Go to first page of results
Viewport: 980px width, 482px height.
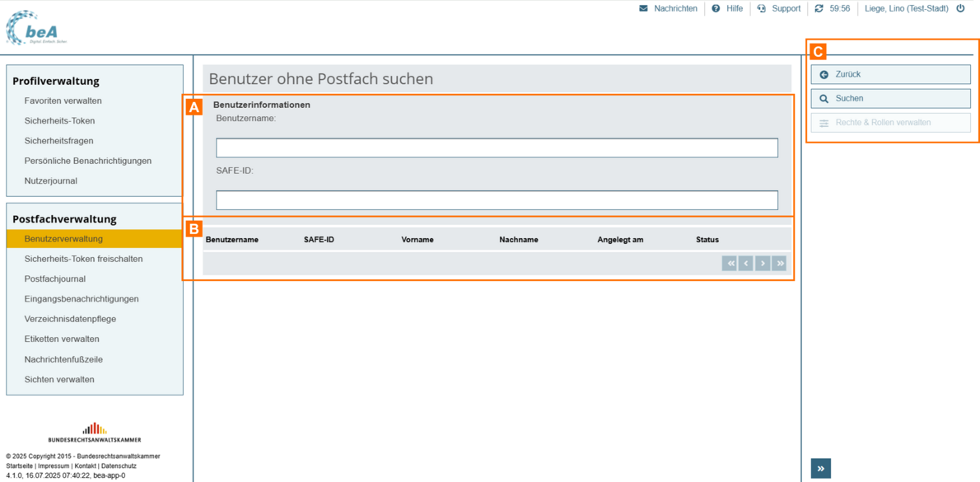[x=729, y=264]
